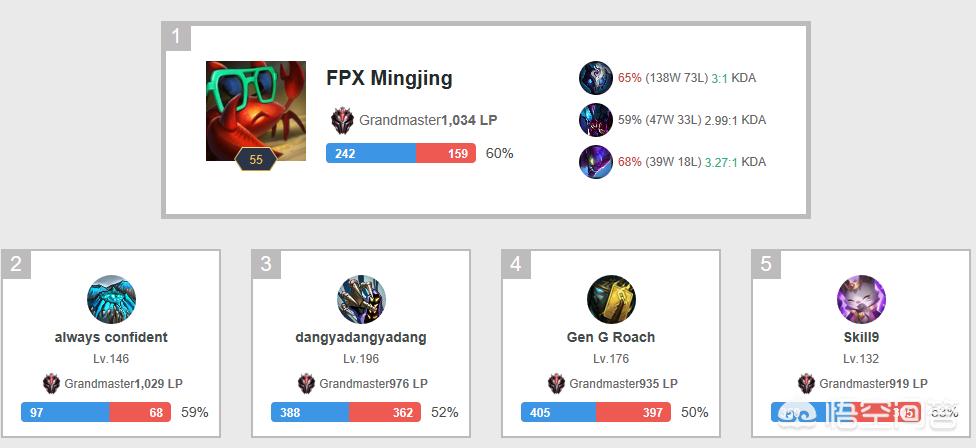
Task: Open the dangyadangyadang player link
Action: tap(361, 337)
